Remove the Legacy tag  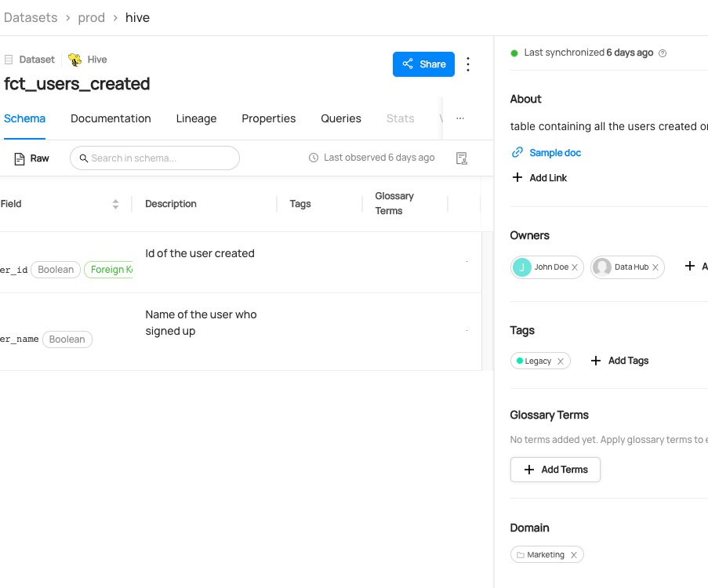point(560,361)
